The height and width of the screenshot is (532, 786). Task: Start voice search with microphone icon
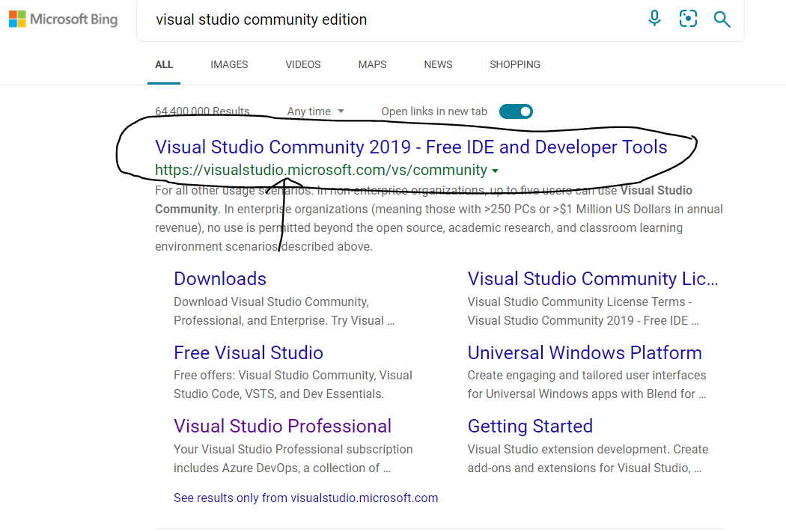coord(654,19)
